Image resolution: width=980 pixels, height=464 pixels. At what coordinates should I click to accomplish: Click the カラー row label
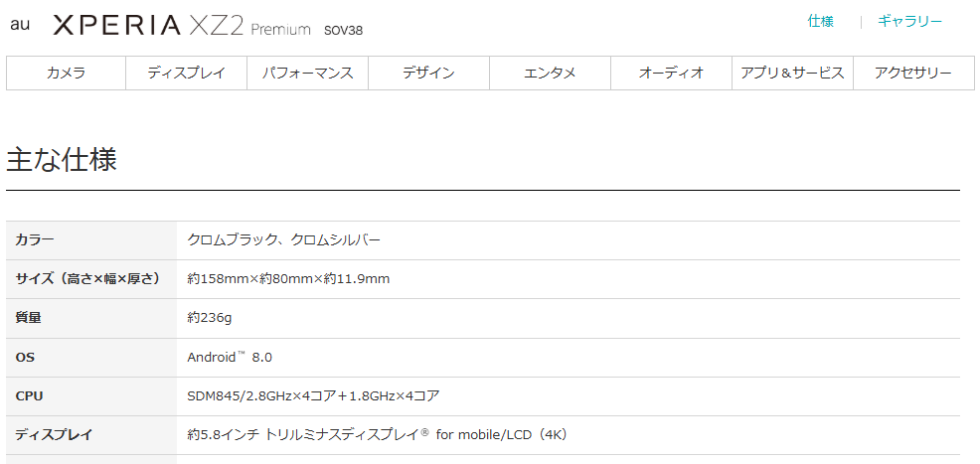coord(35,239)
